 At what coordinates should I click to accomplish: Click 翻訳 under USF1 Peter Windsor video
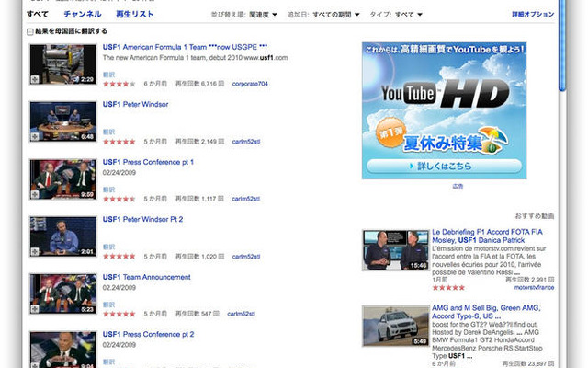[x=108, y=132]
